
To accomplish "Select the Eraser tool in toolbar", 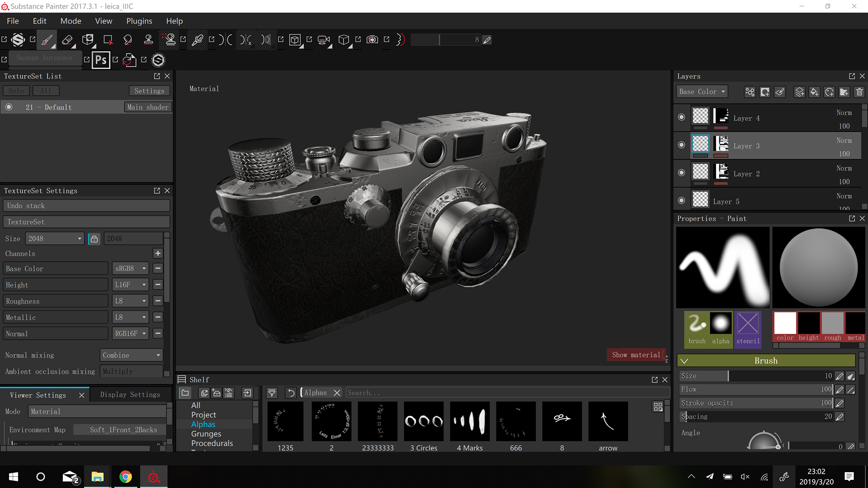I will tap(67, 40).
